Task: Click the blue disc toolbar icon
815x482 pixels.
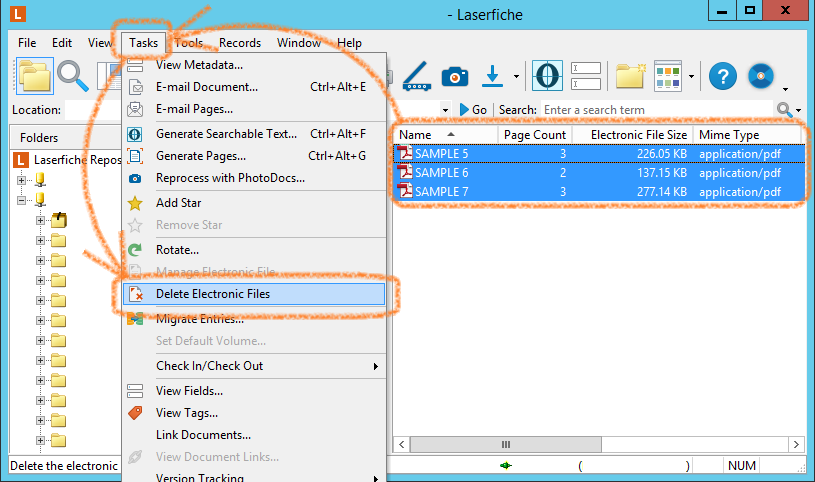Action: click(x=761, y=76)
